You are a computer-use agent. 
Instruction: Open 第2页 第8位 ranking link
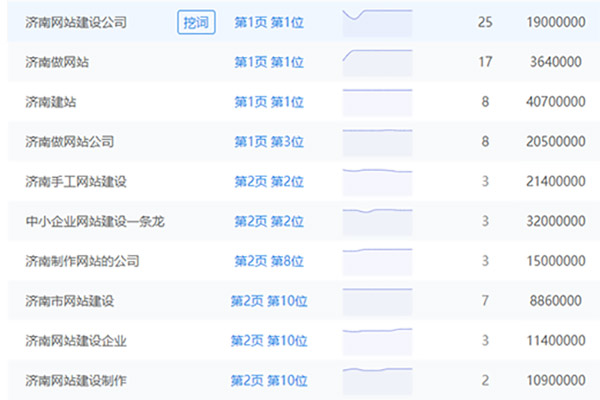click(269, 261)
